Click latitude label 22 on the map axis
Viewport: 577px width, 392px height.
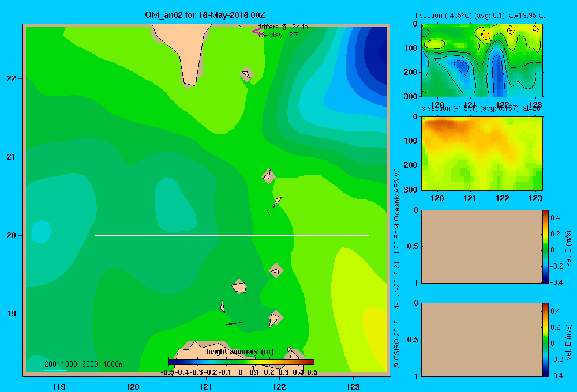click(11, 78)
